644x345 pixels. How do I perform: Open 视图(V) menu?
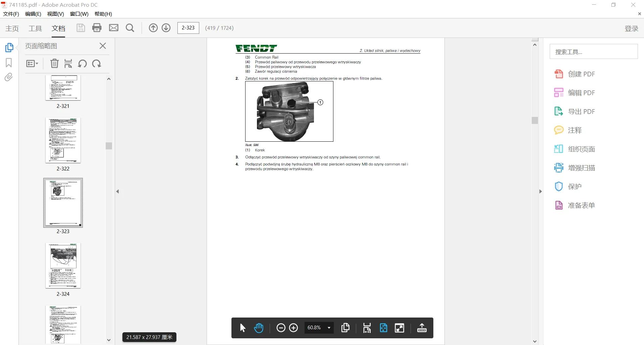[56, 14]
